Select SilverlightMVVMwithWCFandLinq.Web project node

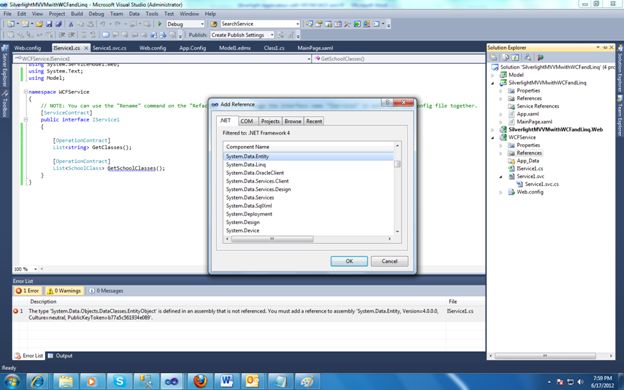555,130
